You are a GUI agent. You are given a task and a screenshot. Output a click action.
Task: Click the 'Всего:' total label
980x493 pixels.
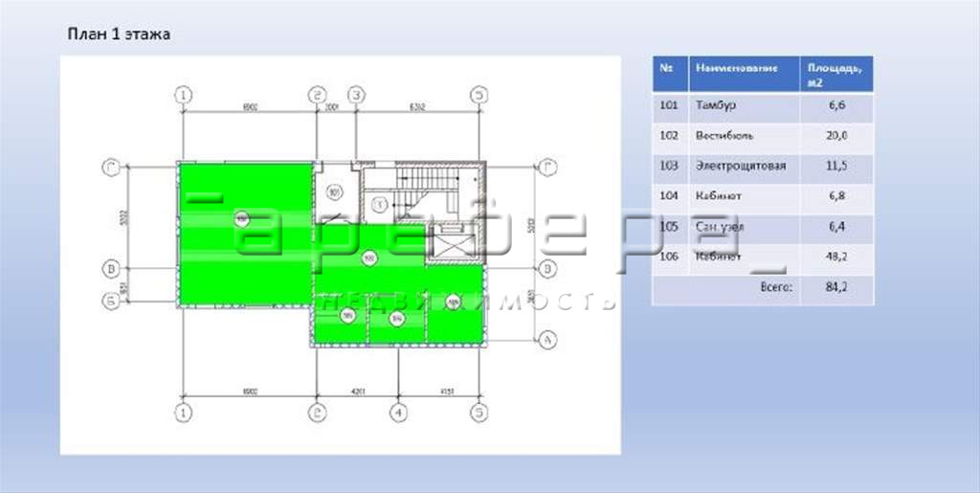pyautogui.click(x=776, y=287)
